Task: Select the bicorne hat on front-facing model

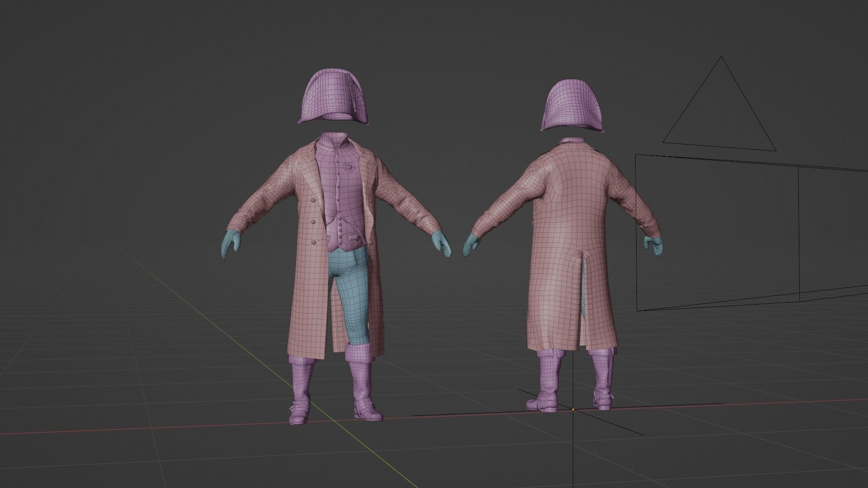Action: 334,96
